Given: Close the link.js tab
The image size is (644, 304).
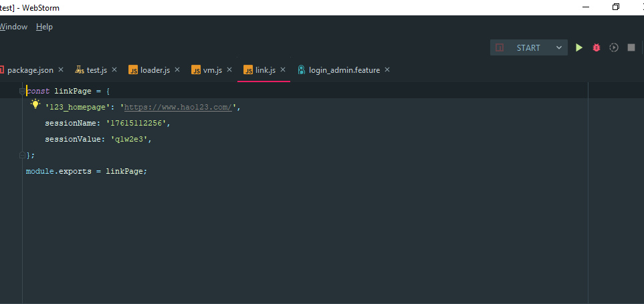Looking at the screenshot, I should (283, 69).
